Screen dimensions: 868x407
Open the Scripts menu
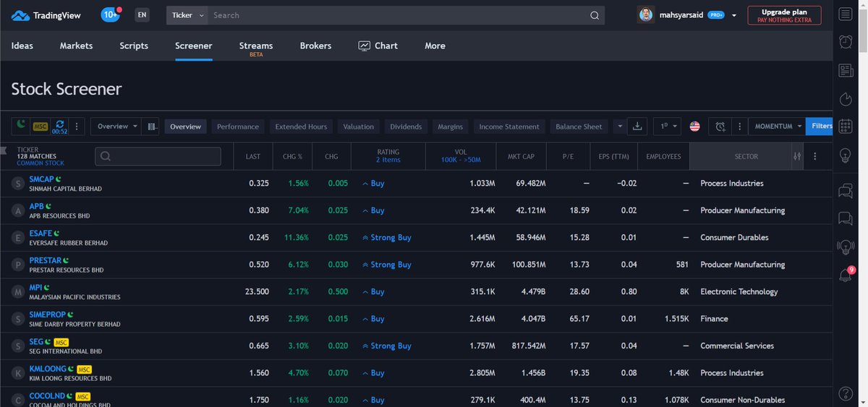point(134,46)
